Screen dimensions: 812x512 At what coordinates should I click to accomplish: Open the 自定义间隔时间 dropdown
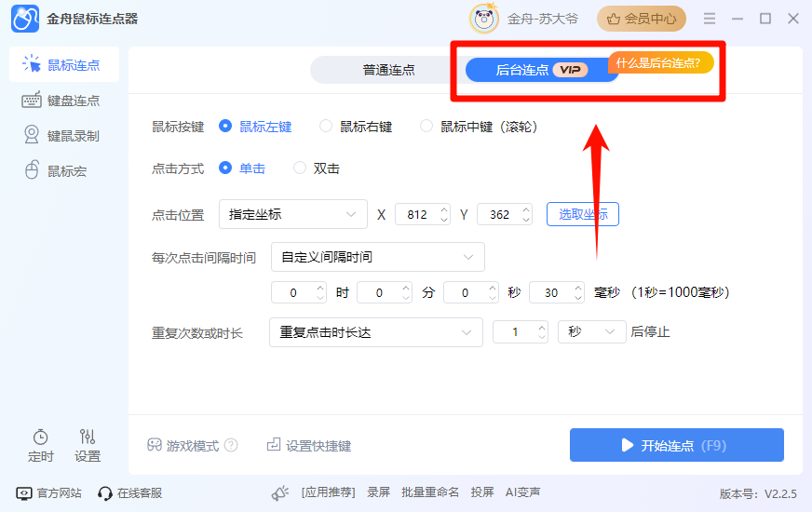click(377, 257)
